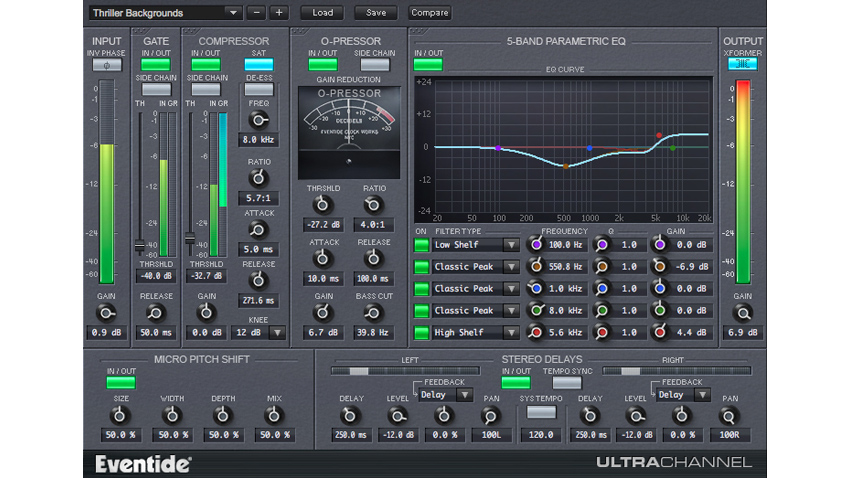The width and height of the screenshot is (850, 478).
Task: Click the Gate RELEASE knob
Action: point(156,313)
